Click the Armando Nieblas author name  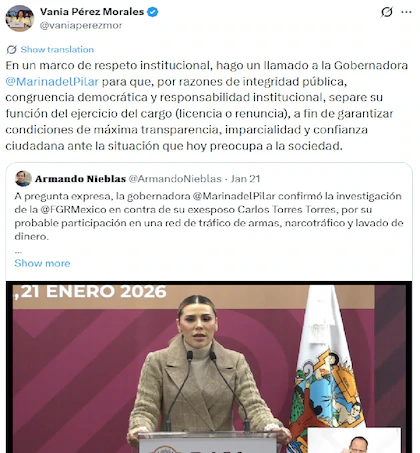(80, 179)
